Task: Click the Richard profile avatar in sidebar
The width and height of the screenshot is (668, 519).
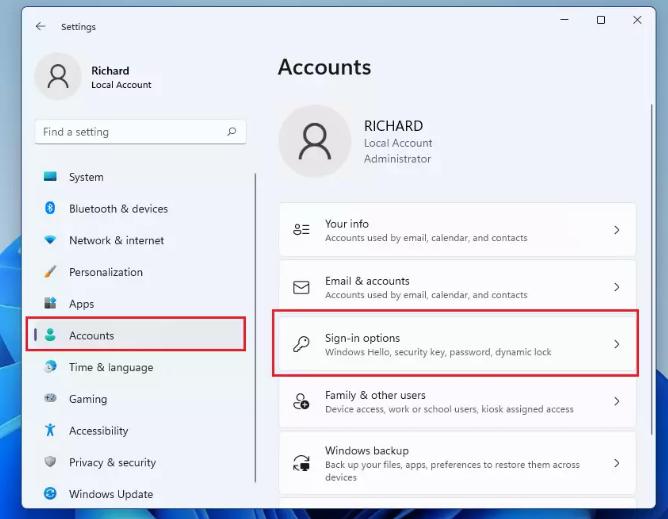Action: click(58, 77)
